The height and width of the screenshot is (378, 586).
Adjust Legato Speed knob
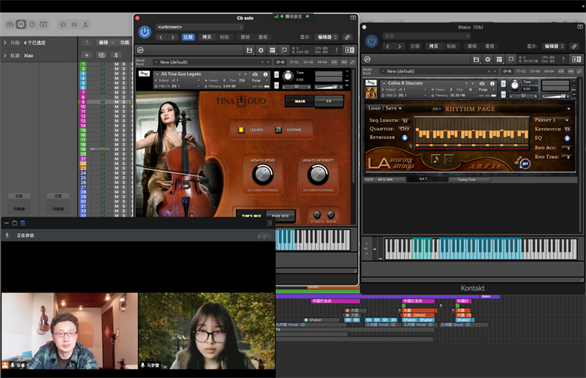[x=263, y=175]
